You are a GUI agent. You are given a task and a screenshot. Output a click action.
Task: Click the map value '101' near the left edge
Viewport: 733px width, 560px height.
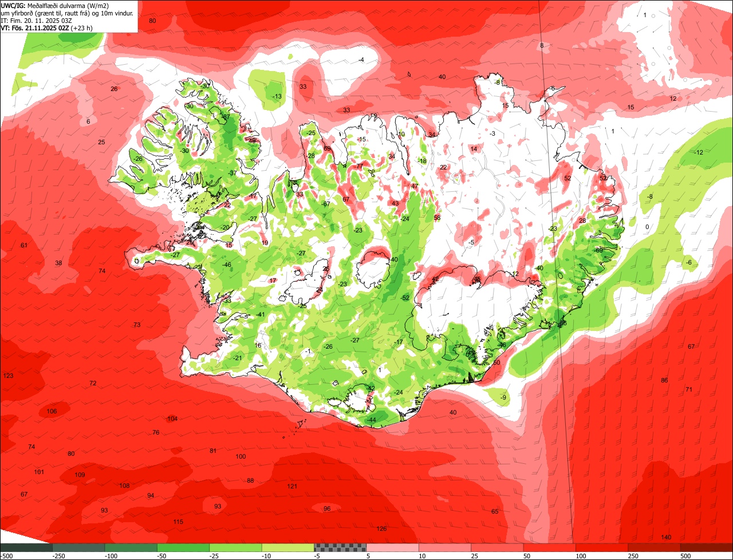pyautogui.click(x=39, y=472)
